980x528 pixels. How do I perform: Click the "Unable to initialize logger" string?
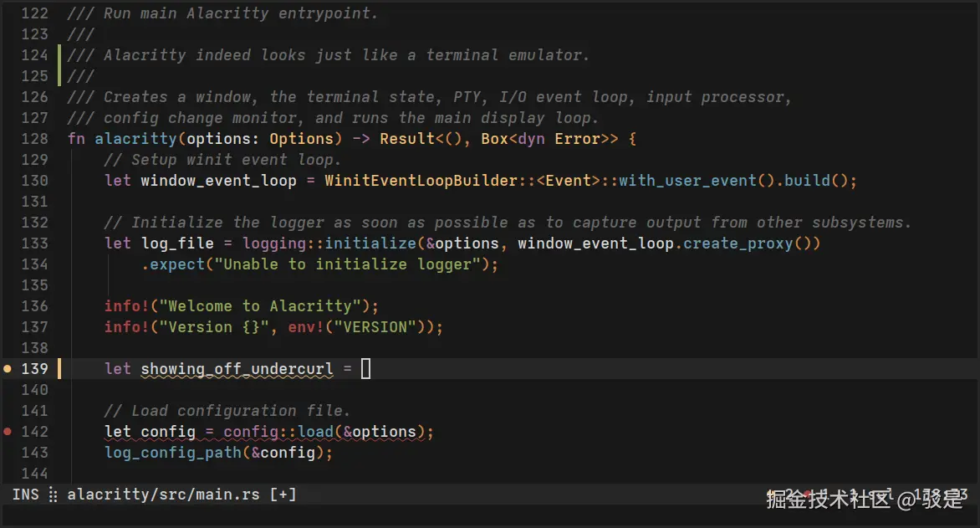[x=348, y=264]
